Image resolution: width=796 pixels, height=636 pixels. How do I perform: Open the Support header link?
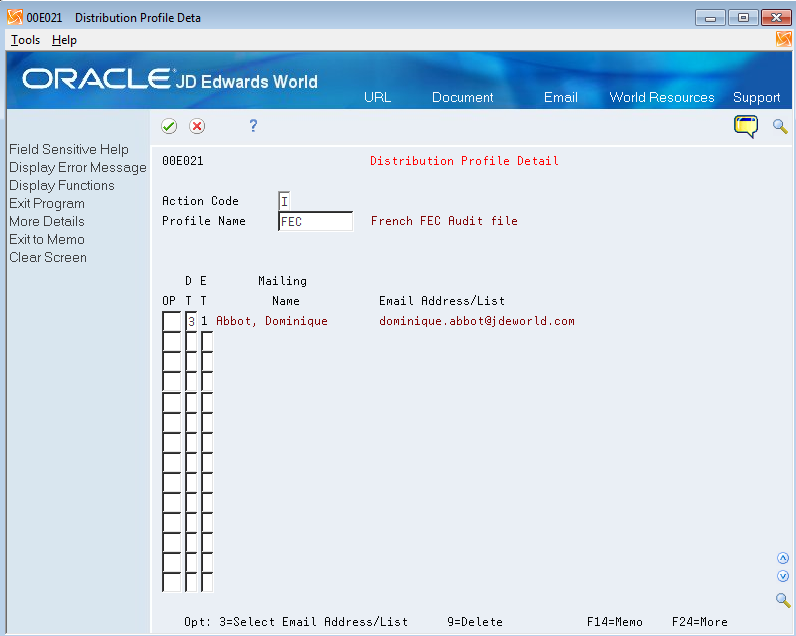click(x=756, y=97)
